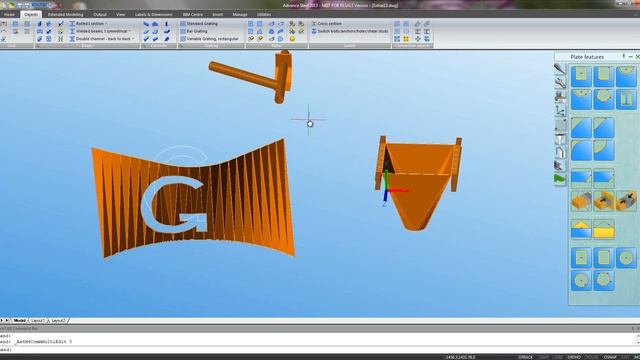Pin the Plate features panel
Image resolution: width=640 pixels, height=360 pixels.
pos(624,56)
